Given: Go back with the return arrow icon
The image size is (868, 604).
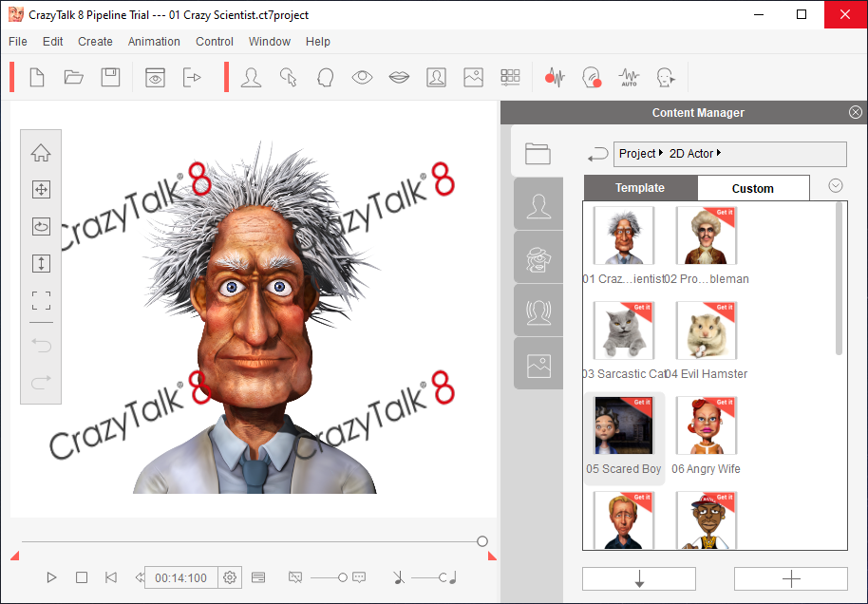Looking at the screenshot, I should click(598, 155).
